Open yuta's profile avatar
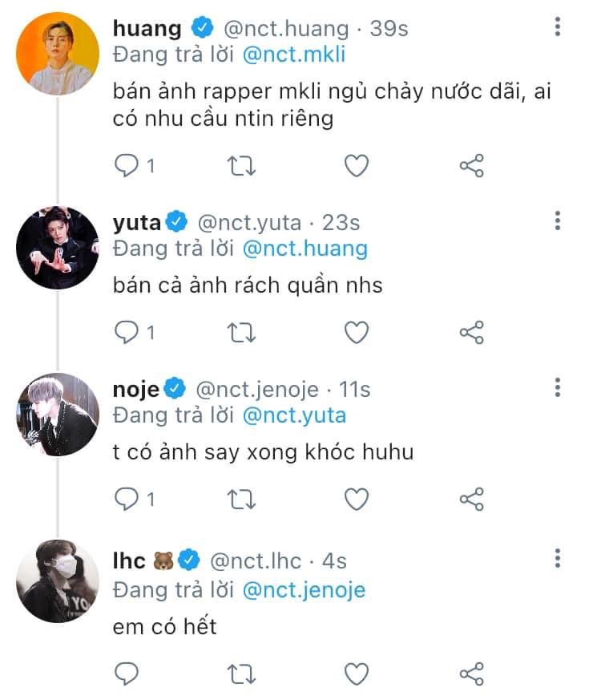 click(58, 248)
